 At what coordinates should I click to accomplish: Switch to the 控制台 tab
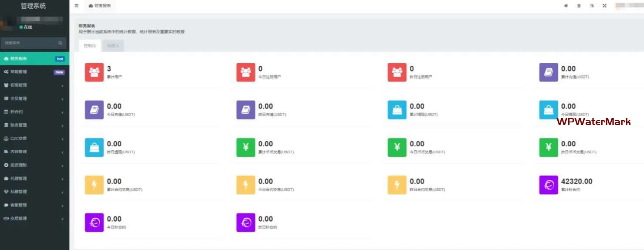click(90, 46)
